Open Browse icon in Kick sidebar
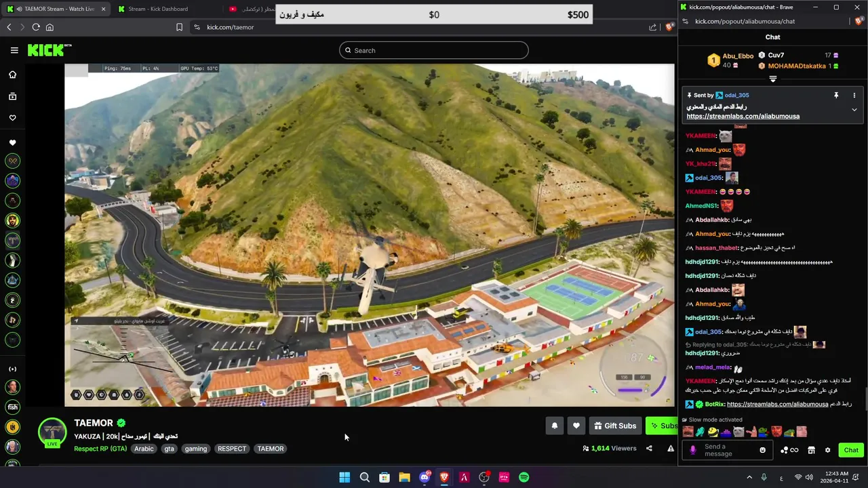This screenshot has height=488, width=868. coord(12,96)
